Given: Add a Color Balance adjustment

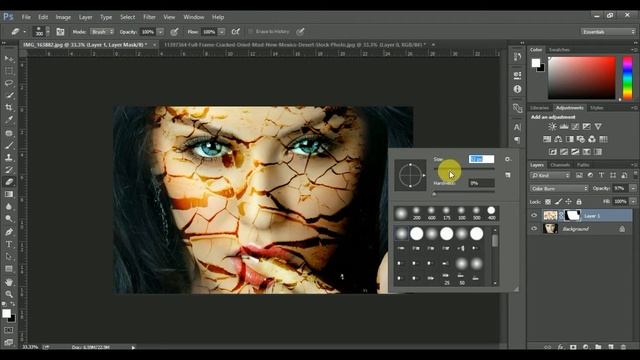Looking at the screenshot, I should tap(558, 139).
